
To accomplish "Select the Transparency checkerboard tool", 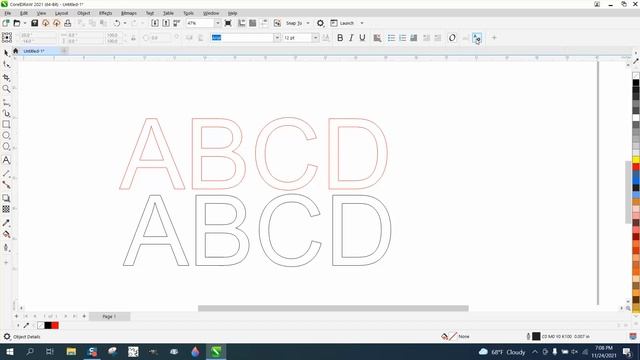I will pyautogui.click(x=6, y=209).
